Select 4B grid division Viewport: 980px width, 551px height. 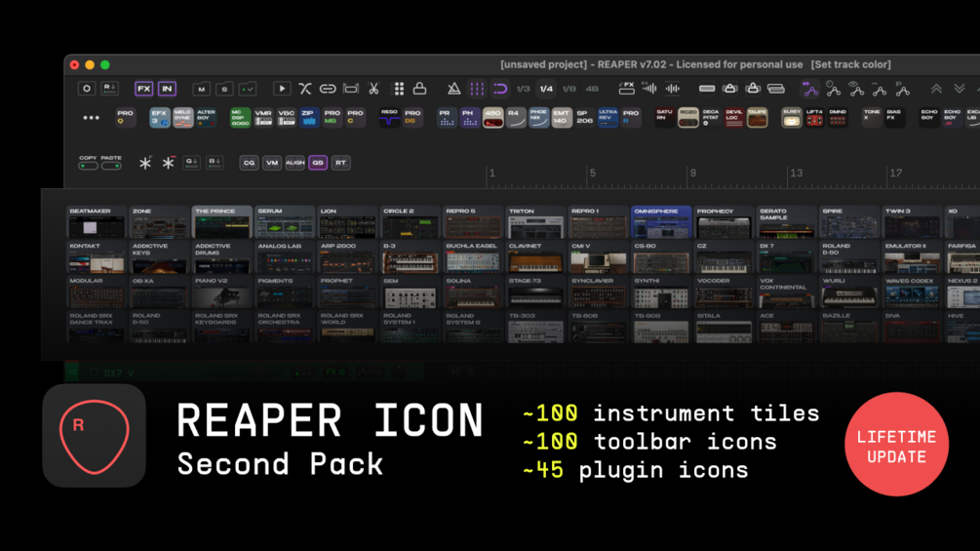click(x=592, y=89)
